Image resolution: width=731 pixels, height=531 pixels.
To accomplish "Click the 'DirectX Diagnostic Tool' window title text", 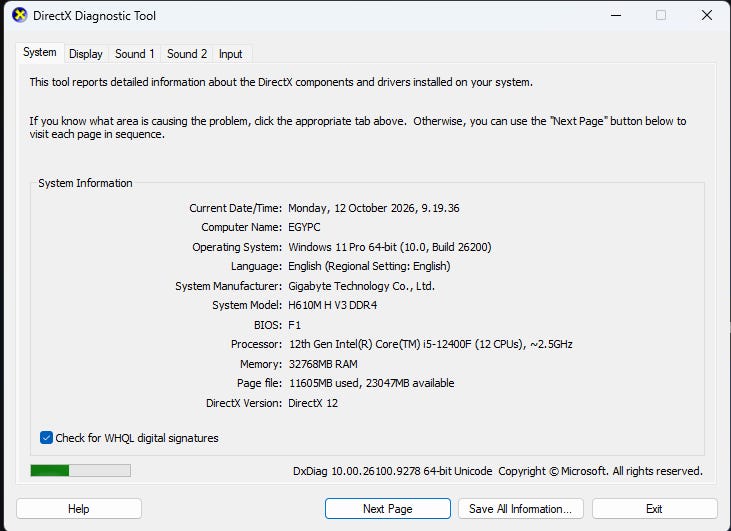I will [95, 16].
